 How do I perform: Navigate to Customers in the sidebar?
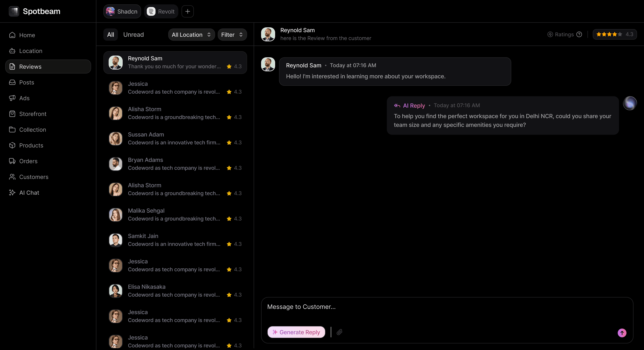[34, 177]
